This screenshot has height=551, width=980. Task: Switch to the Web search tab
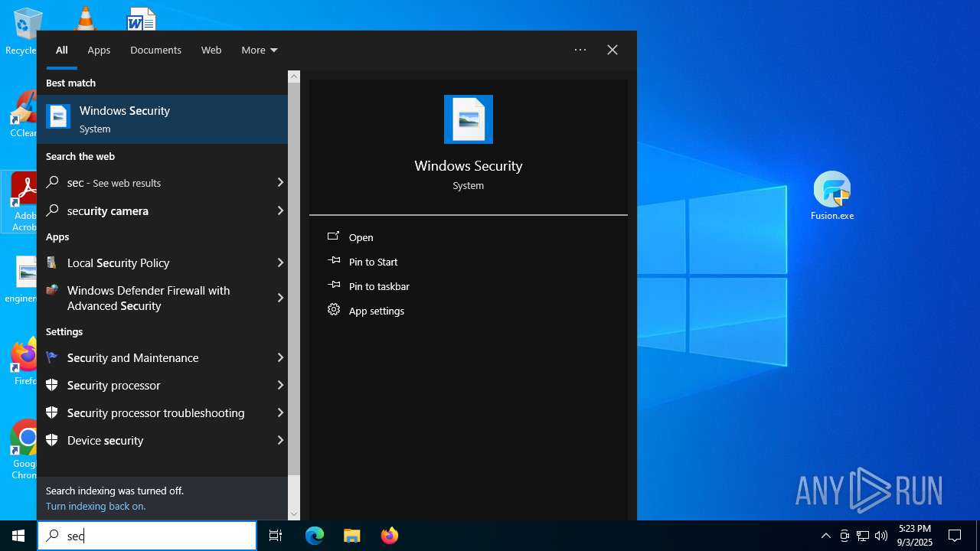tap(211, 50)
